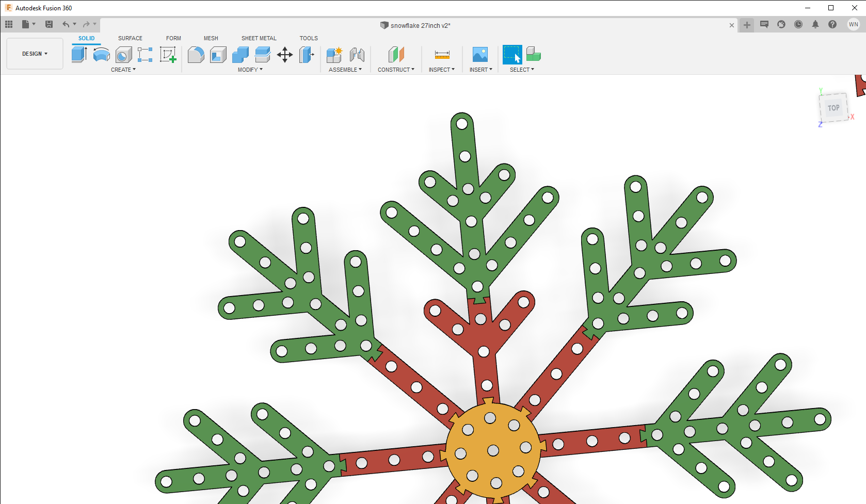Activate the window Select tool
This screenshot has width=866, height=504.
[x=512, y=54]
